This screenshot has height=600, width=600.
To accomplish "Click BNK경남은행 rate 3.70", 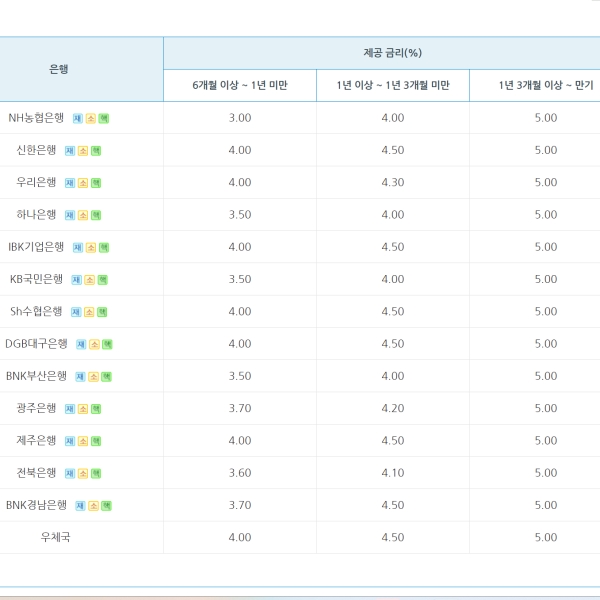I will click(240, 505).
